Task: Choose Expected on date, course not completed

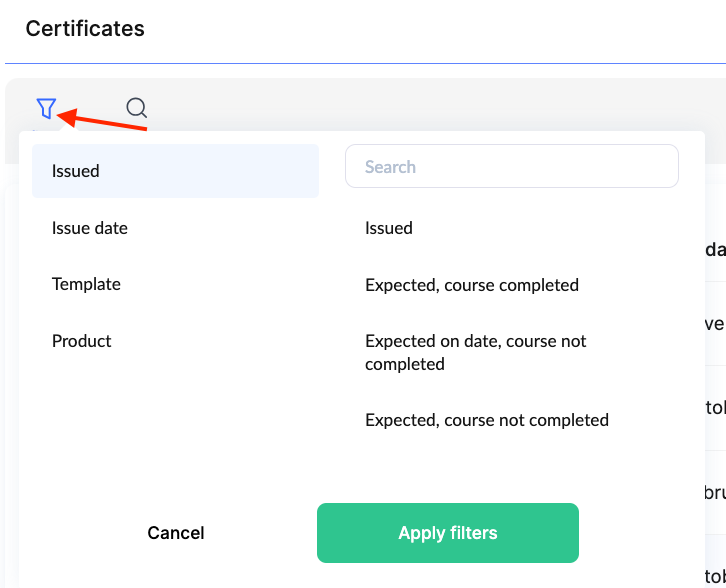Action: click(476, 352)
